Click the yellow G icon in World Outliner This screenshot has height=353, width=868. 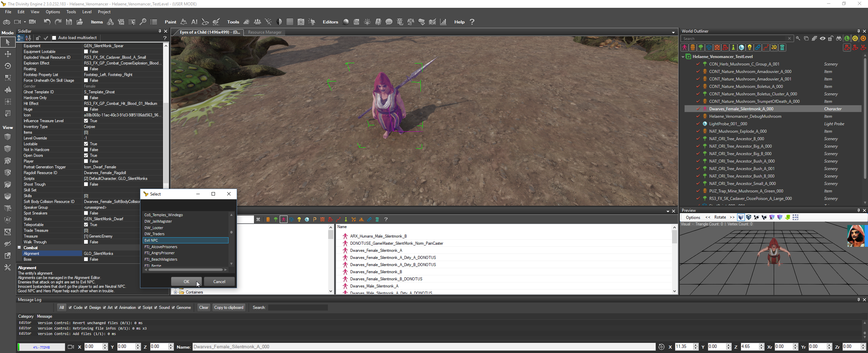855,38
